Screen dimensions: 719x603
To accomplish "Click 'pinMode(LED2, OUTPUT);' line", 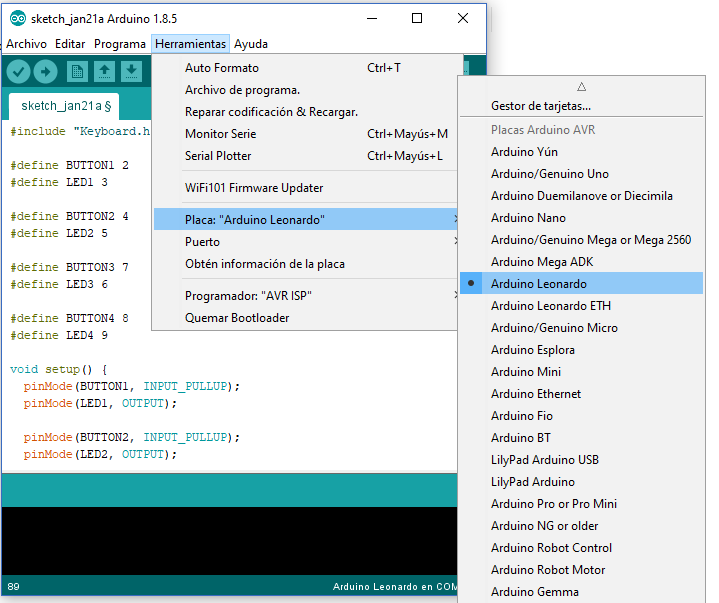I will click(x=100, y=454).
